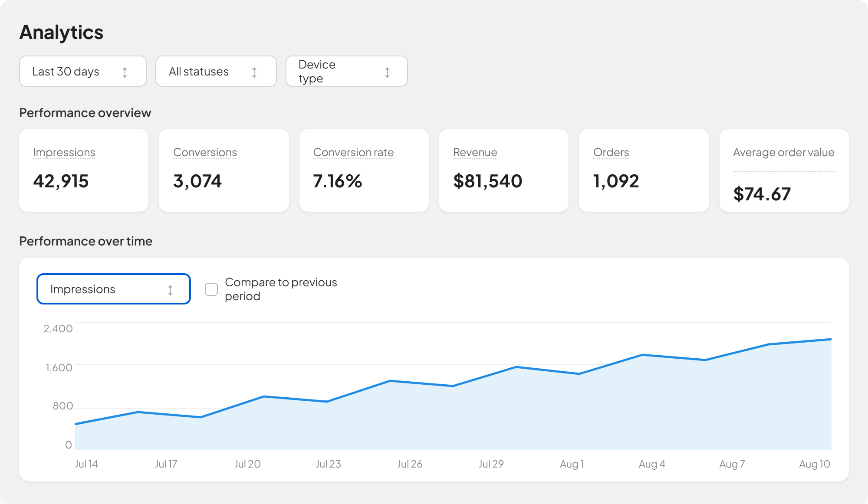Click the Jul 17 x-axis label
Viewport: 868px width, 504px height.
[x=166, y=464]
